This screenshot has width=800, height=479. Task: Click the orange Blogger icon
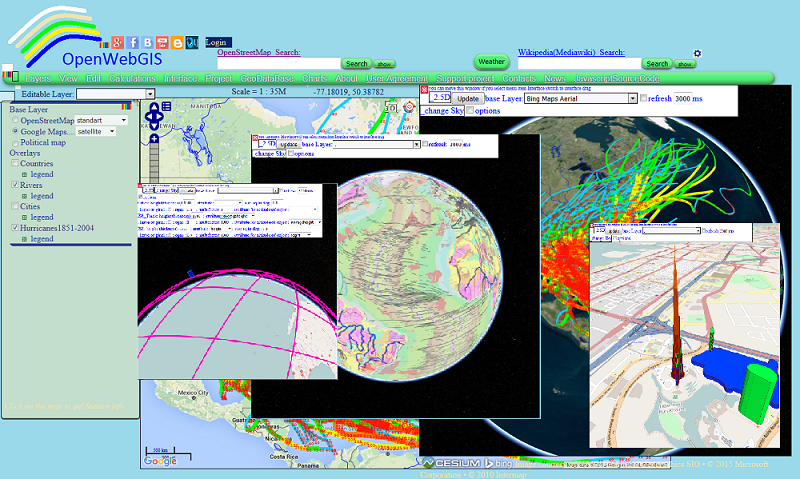point(177,43)
